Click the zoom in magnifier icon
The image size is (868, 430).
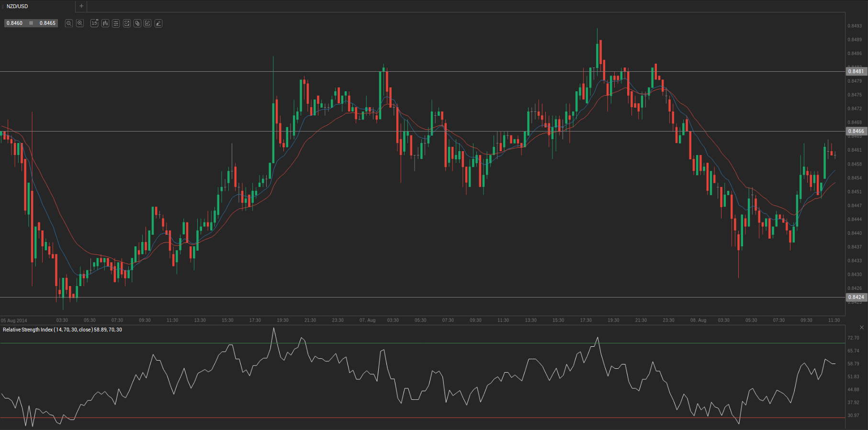click(80, 23)
